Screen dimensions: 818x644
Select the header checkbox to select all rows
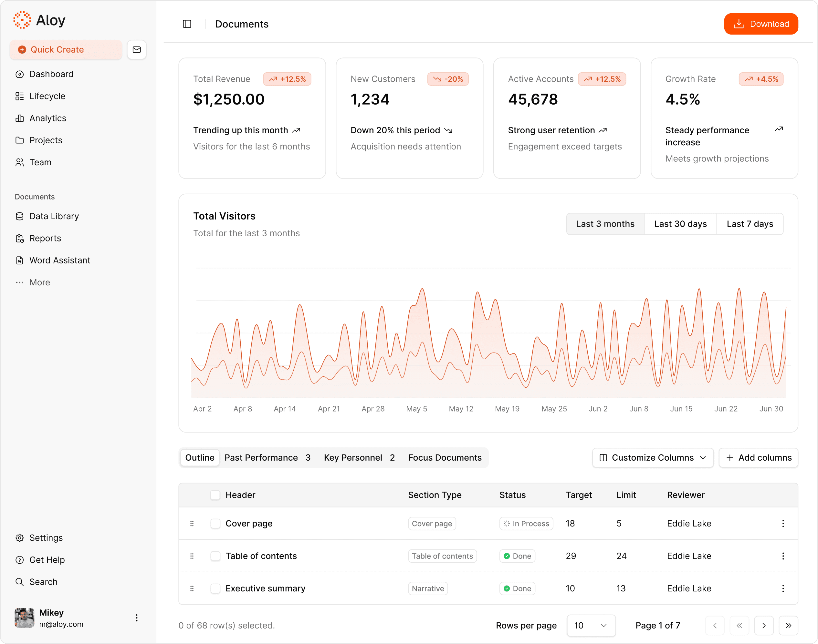(215, 495)
